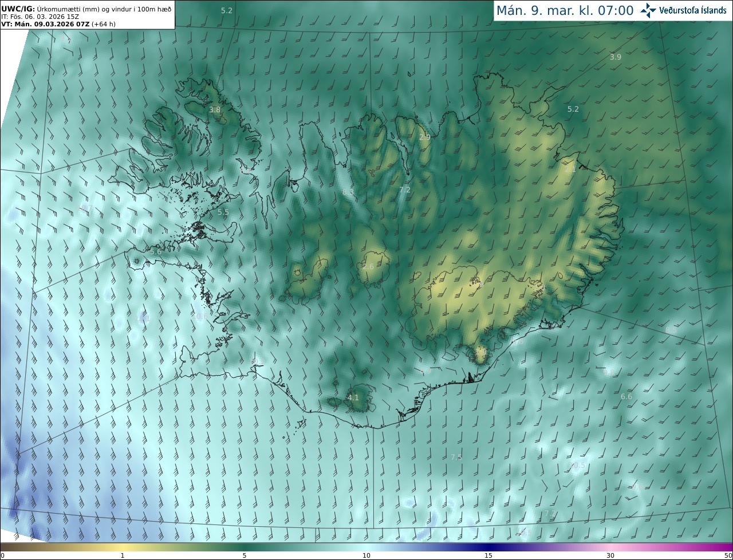Click the '30' label on the color scale
The height and width of the screenshot is (560, 733).
point(610,555)
